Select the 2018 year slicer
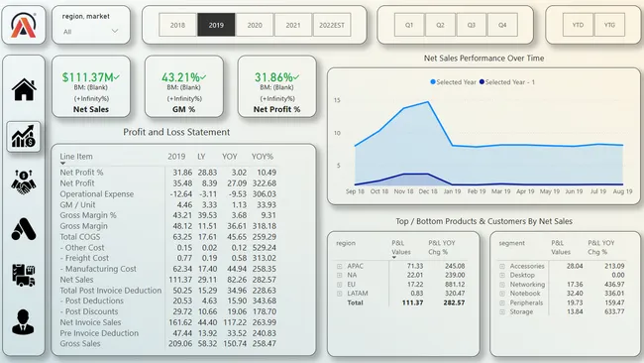 point(177,25)
